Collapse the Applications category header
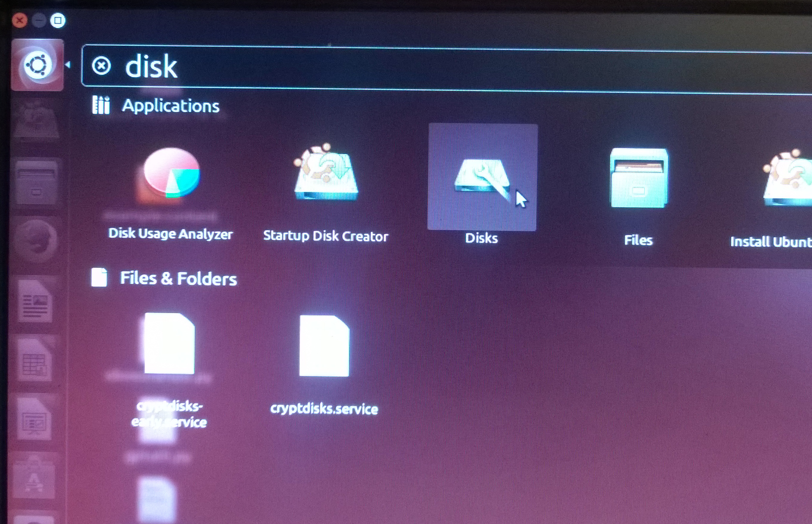This screenshot has width=812, height=524. tap(156, 105)
